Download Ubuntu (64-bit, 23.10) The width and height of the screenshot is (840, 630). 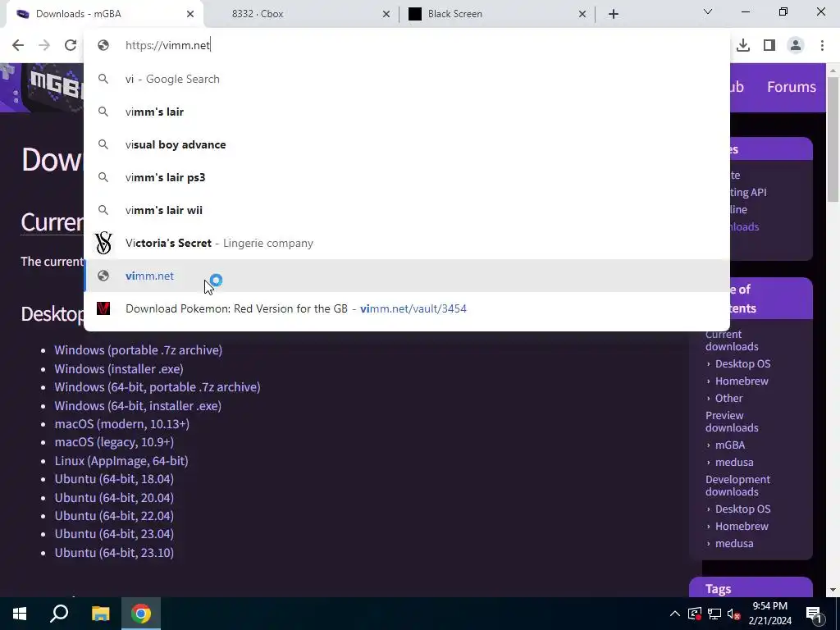coord(114,553)
